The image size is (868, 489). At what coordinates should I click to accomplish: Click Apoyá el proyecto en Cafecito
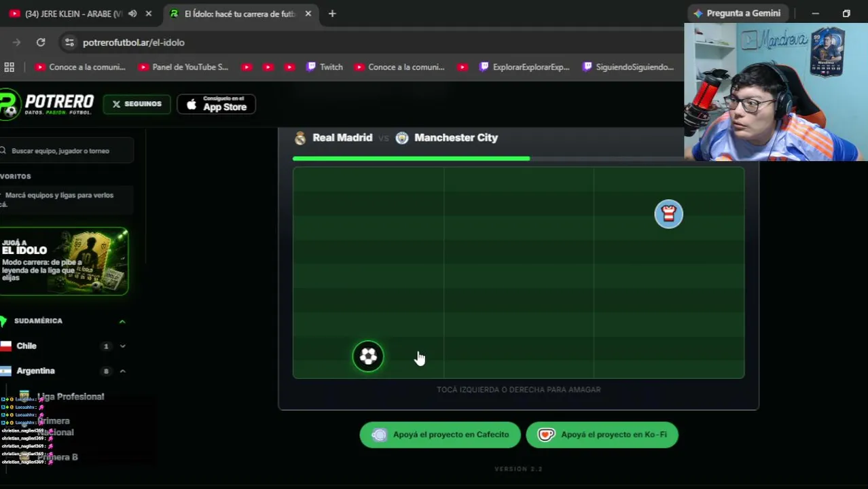coord(440,435)
